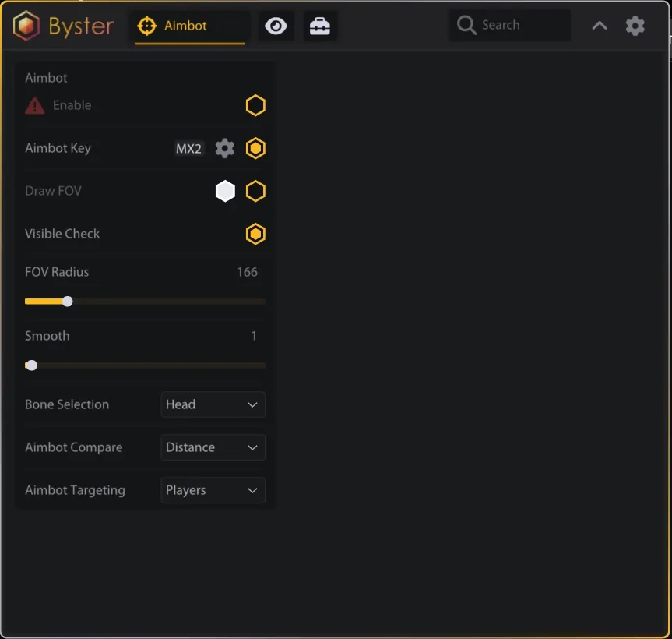Click the crosshair icon on the Aimbot tab
This screenshot has height=639, width=672.
[x=149, y=24]
